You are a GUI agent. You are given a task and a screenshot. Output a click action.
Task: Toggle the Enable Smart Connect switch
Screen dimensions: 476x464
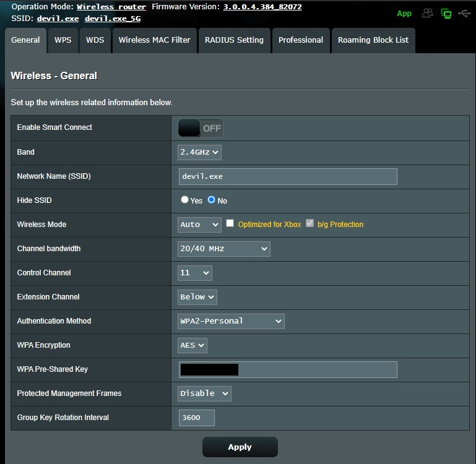(x=201, y=128)
